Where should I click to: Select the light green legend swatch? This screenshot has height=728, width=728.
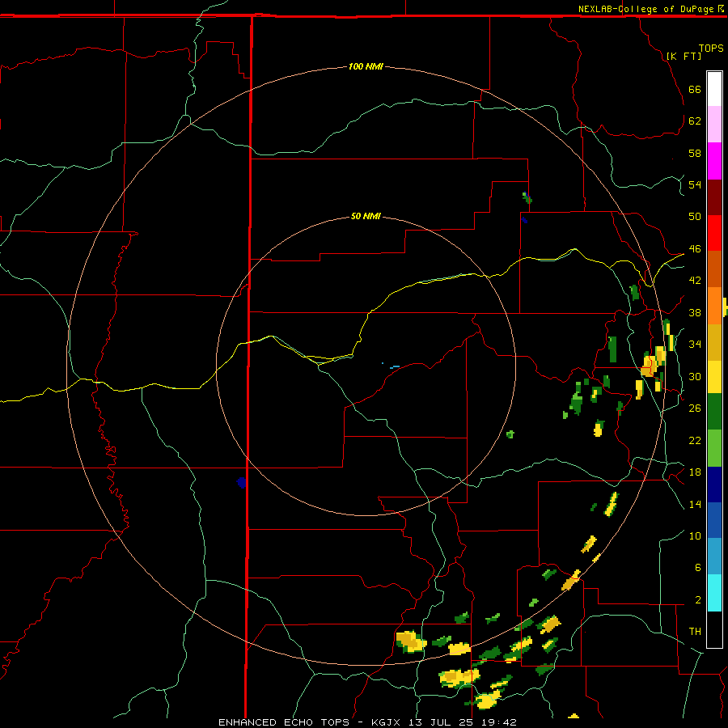(x=714, y=448)
